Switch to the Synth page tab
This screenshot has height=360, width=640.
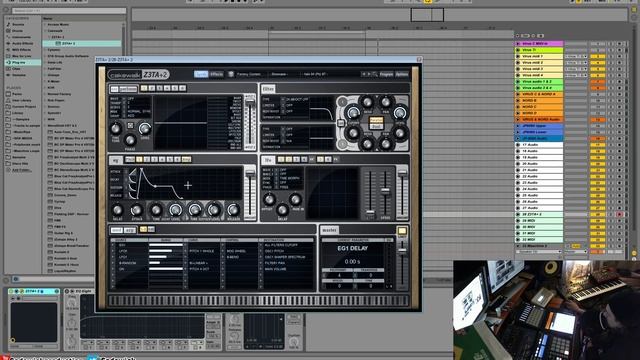coord(201,74)
